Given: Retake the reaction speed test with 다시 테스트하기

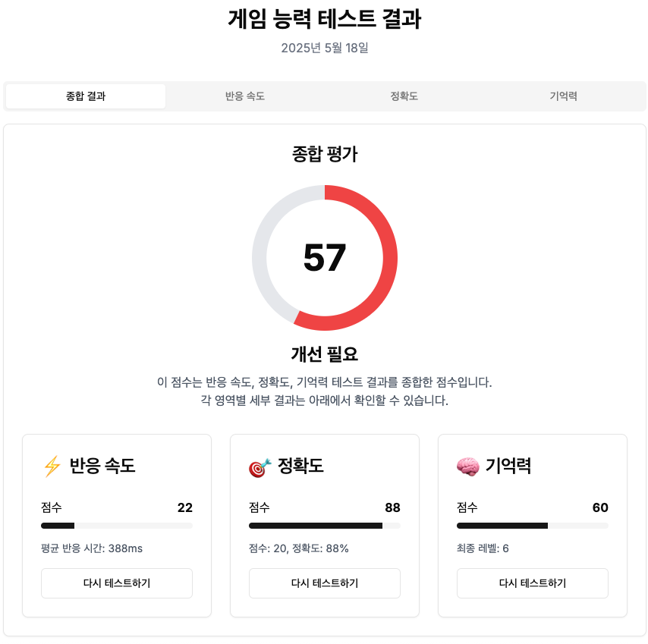Looking at the screenshot, I should point(117,583).
